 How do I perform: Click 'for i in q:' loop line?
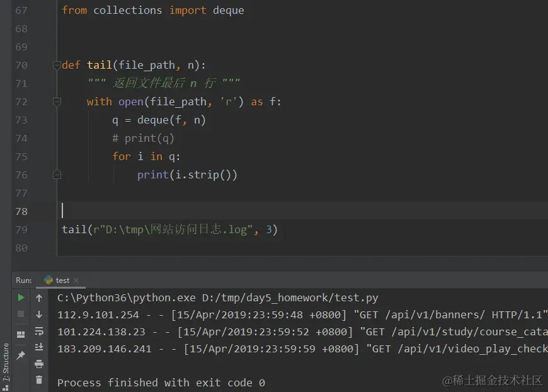(x=146, y=156)
